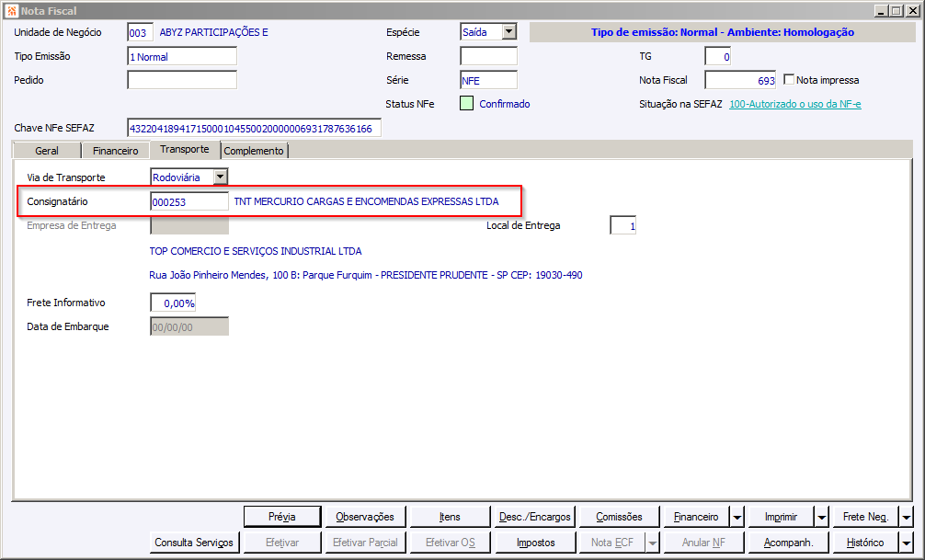This screenshot has width=925, height=560.
Task: Click the Nota Fiscal number field
Action: click(740, 80)
